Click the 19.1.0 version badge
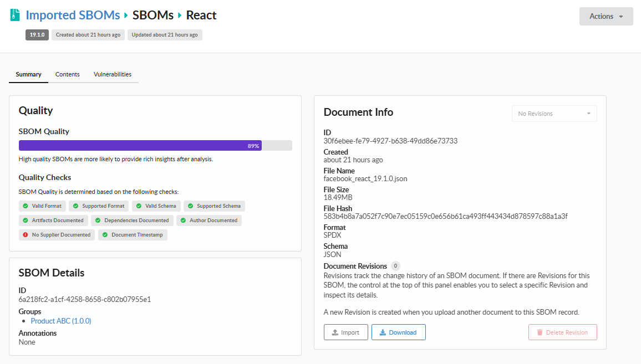641x364 pixels. pyautogui.click(x=37, y=34)
